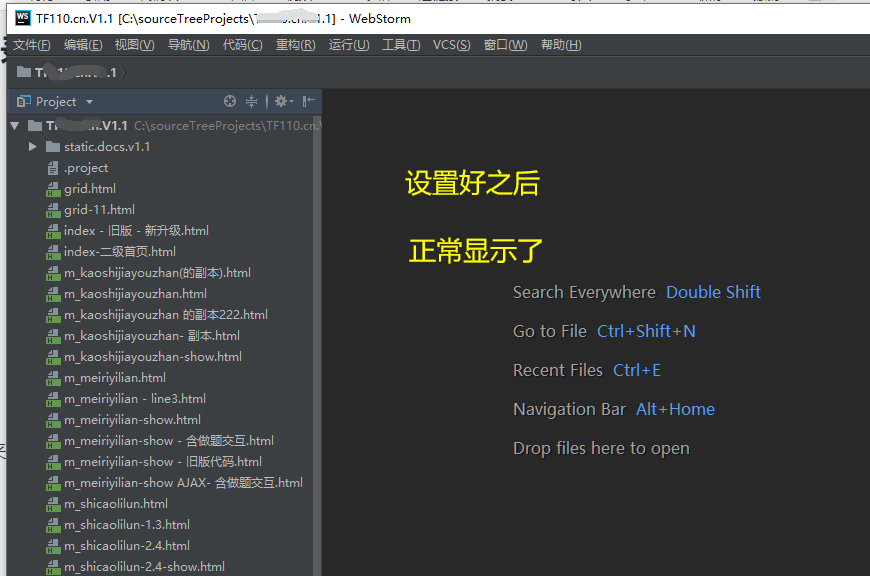Select the root project folder V1.1
870x576 pixels.
pos(87,126)
